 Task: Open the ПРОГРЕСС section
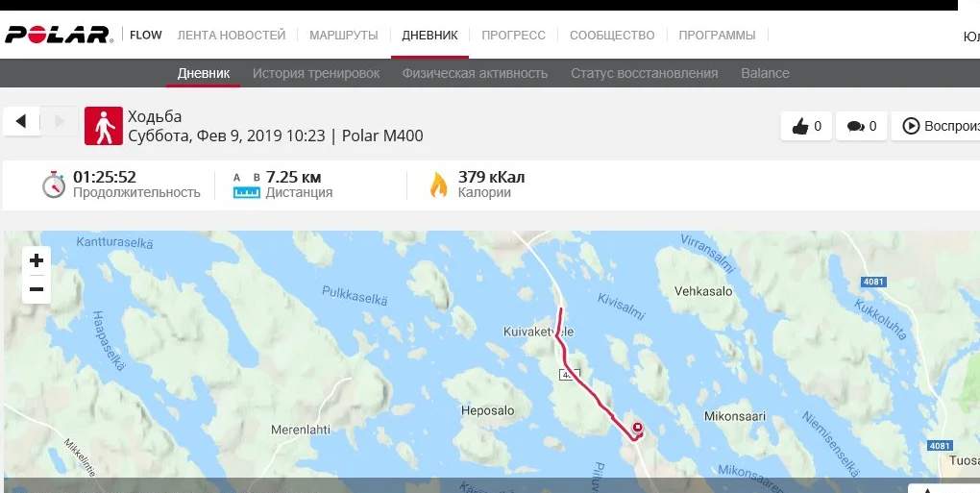pyautogui.click(x=513, y=35)
